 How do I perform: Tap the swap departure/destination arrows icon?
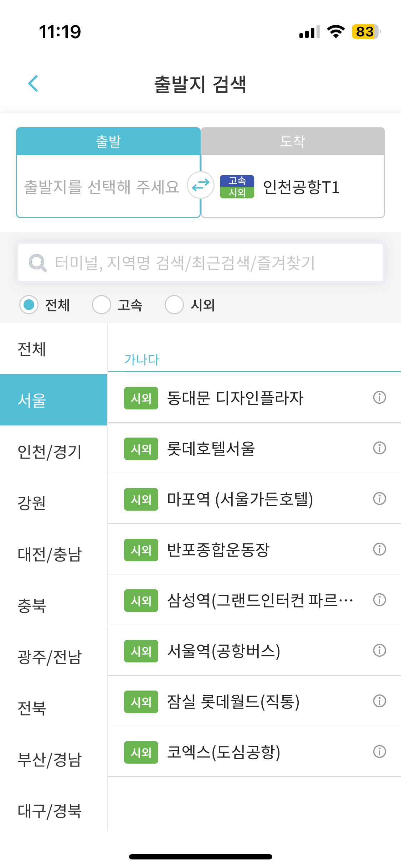pos(201,186)
